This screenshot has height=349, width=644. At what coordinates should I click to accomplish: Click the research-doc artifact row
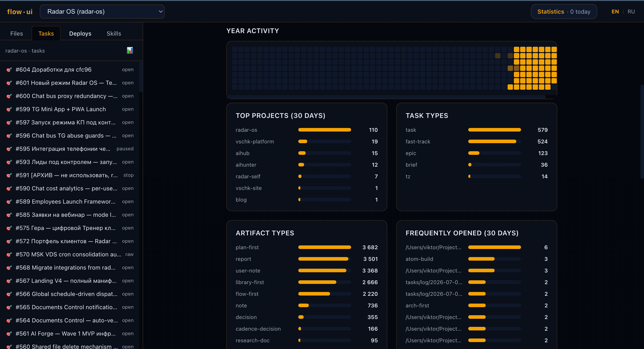point(307,340)
